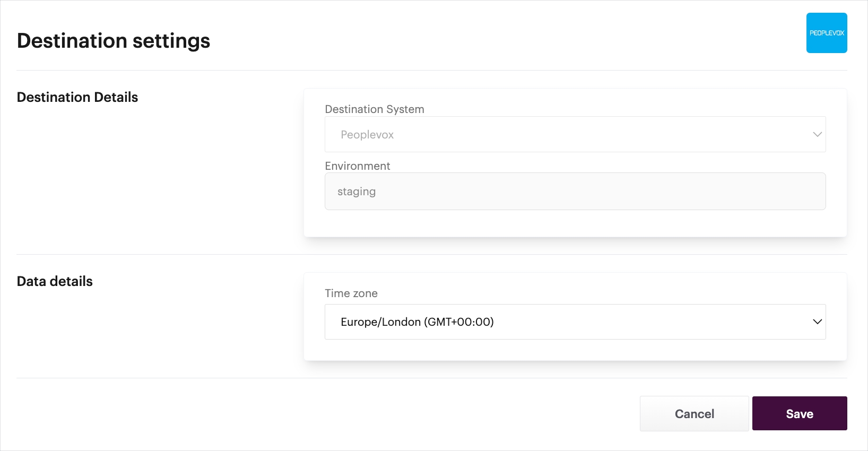The height and width of the screenshot is (451, 868).
Task: Click the Time zone field label
Action: (351, 293)
